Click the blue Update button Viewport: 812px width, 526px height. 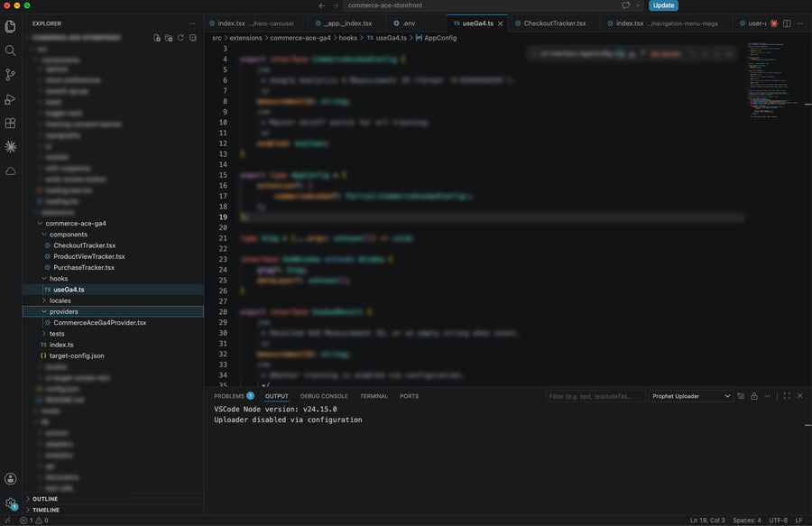[663, 5]
